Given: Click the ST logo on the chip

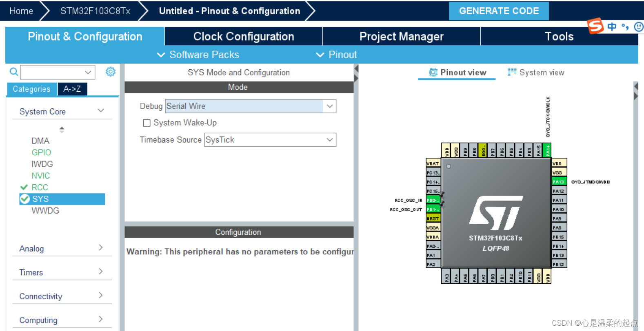Looking at the screenshot, I should coord(496,212).
